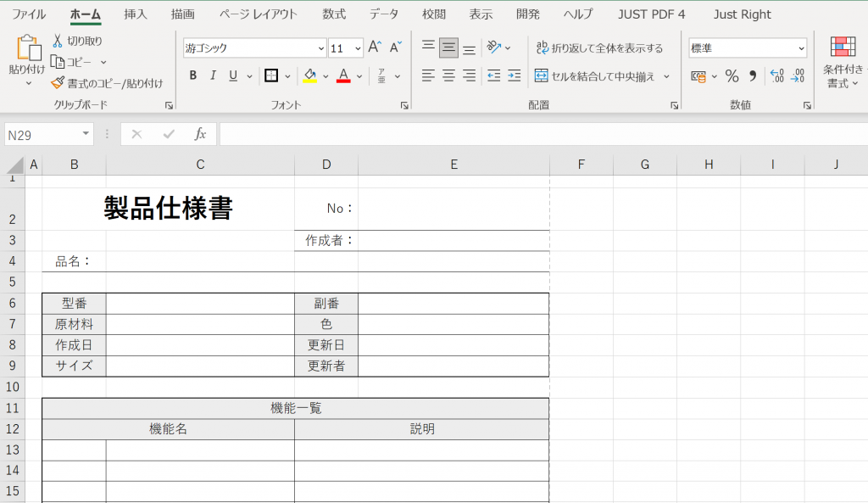Toggle Bold formatting

click(x=193, y=75)
